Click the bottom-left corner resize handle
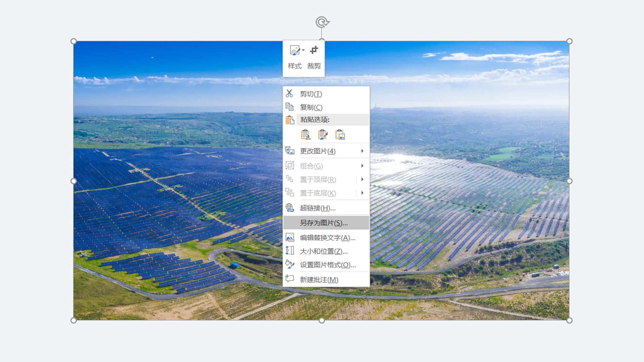 click(x=73, y=321)
